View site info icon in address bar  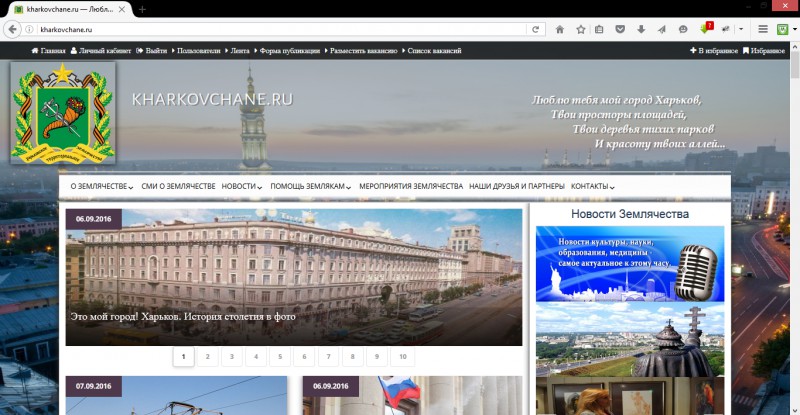[x=30, y=30]
